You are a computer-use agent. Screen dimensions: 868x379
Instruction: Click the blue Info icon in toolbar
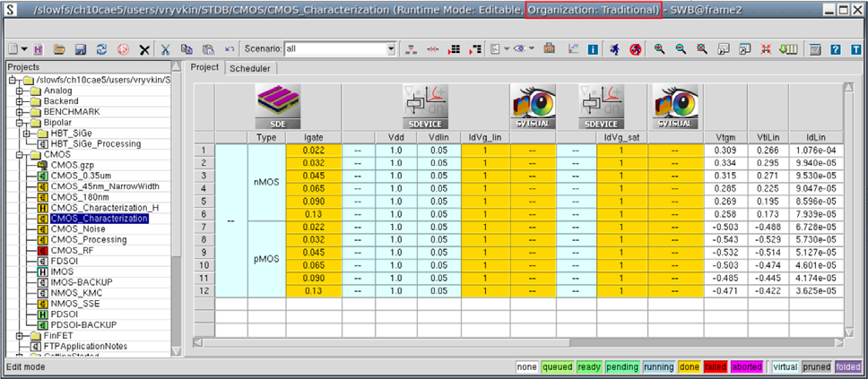[x=592, y=48]
